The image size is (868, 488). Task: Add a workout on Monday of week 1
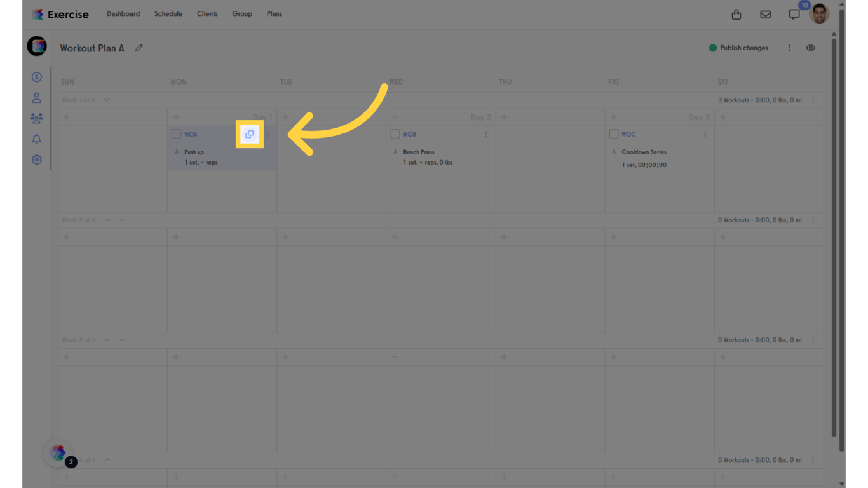(x=176, y=117)
